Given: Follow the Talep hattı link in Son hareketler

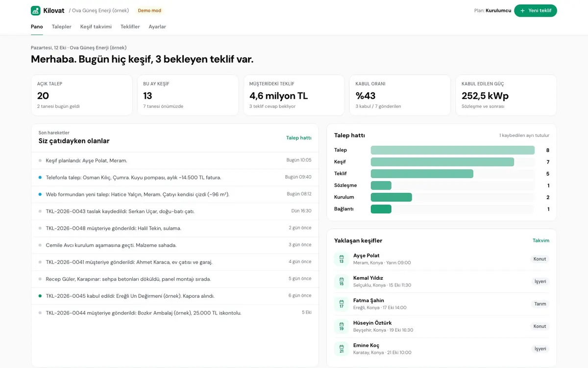Looking at the screenshot, I should pos(299,138).
